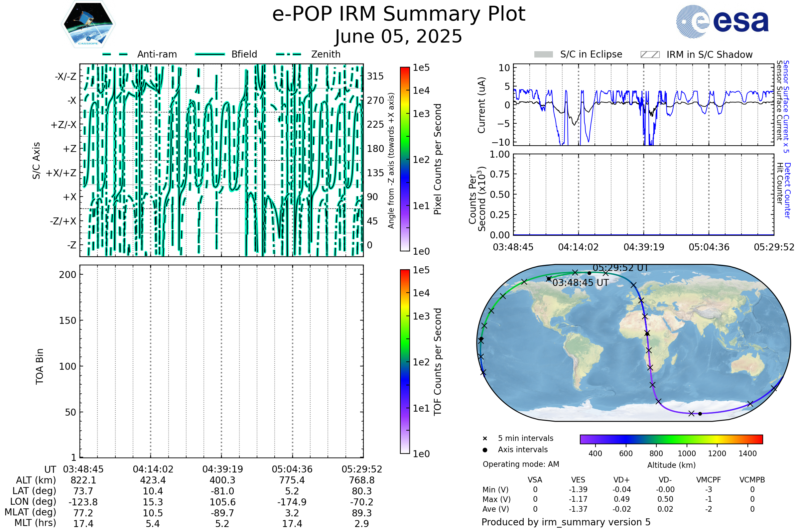The width and height of the screenshot is (798, 532).
Task: Click the Zenith dash-dot legend line
Action: tap(289, 54)
